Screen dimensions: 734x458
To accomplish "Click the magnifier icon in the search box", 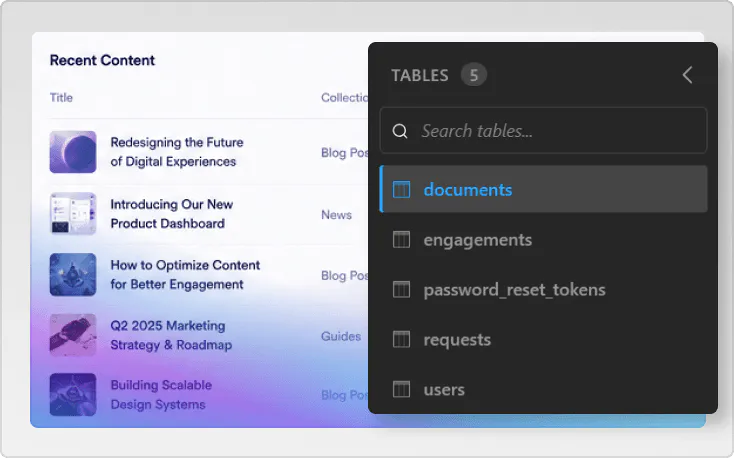I will tap(400, 131).
